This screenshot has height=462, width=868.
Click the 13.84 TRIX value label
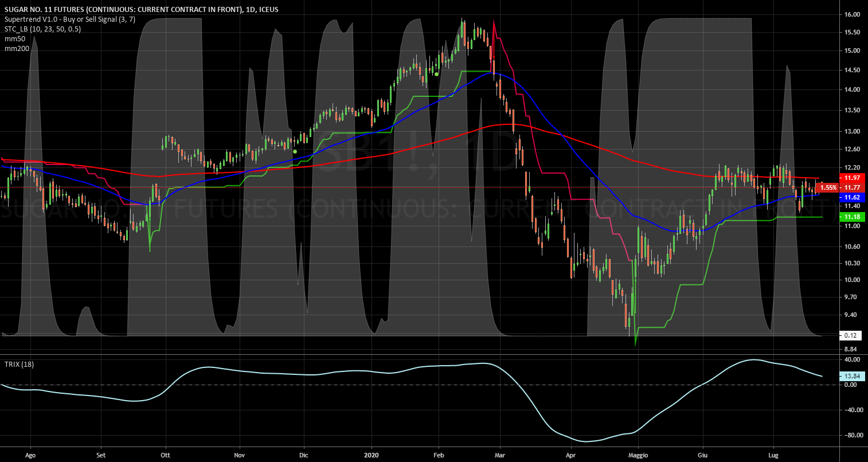[x=851, y=376]
